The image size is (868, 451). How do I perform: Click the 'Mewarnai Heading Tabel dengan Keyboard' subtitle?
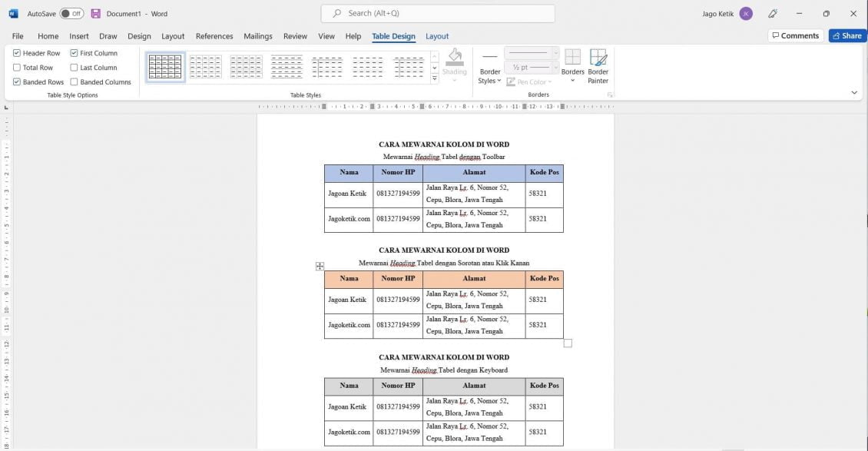[x=444, y=370]
